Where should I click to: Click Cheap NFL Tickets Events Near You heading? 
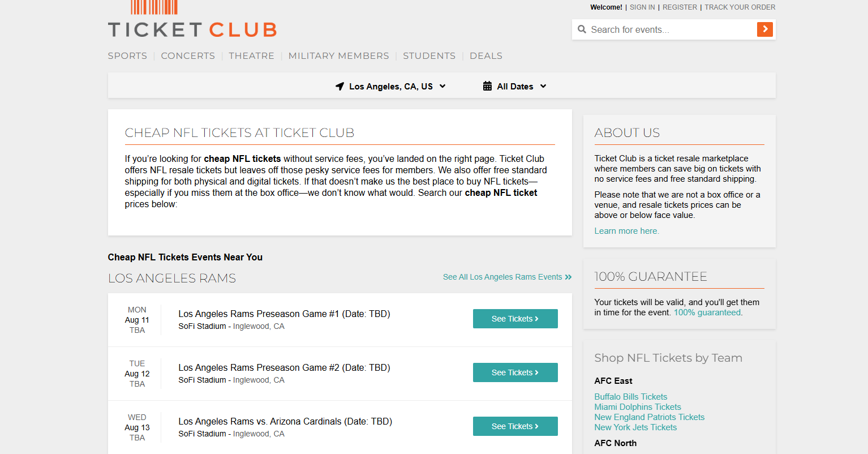[x=185, y=257]
